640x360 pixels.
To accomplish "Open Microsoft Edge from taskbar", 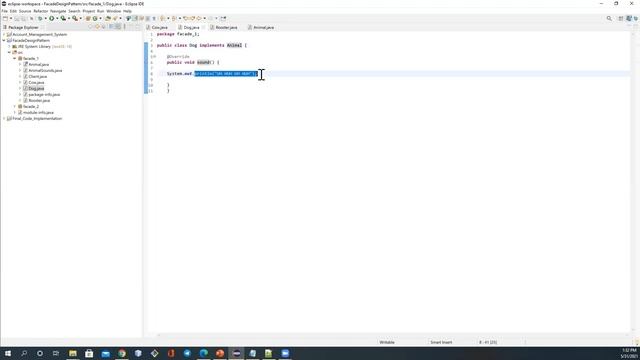I will click(203, 353).
